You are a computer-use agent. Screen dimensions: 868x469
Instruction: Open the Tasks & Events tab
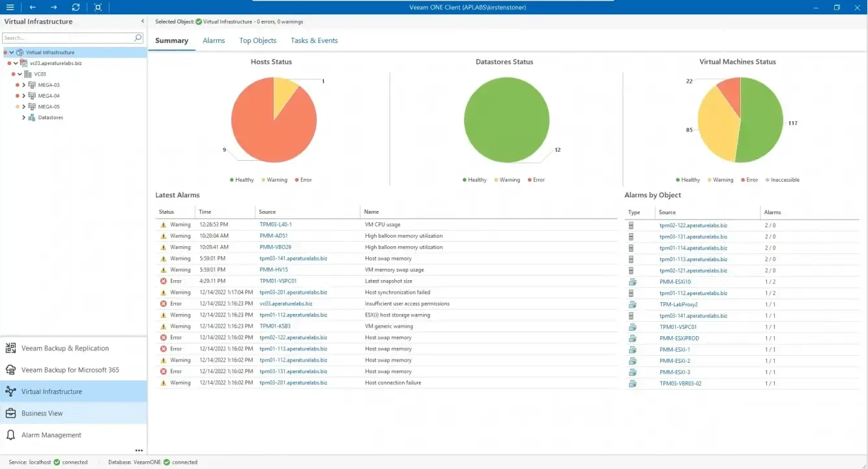pos(314,40)
